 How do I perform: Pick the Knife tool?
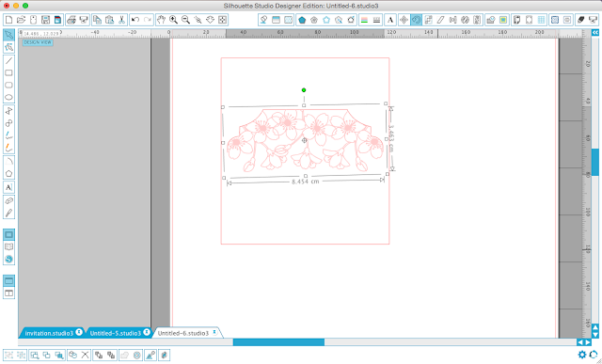[8, 213]
